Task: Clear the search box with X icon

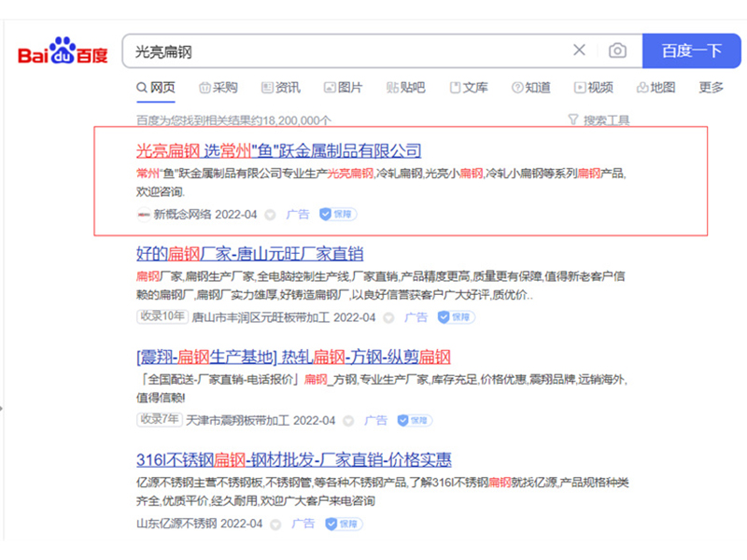Action: point(579,50)
